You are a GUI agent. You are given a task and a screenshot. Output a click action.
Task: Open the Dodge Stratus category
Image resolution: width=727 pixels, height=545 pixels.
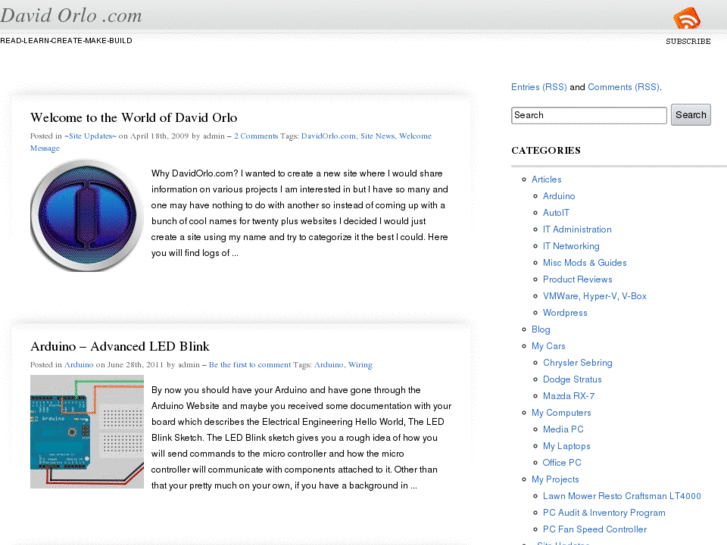tap(572, 379)
